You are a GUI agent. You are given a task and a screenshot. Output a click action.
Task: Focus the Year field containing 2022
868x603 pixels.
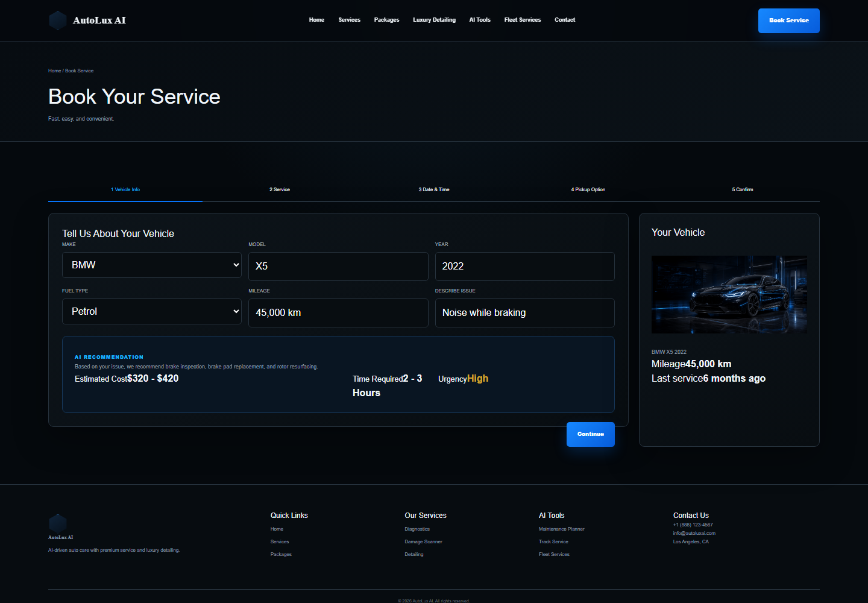coord(525,267)
